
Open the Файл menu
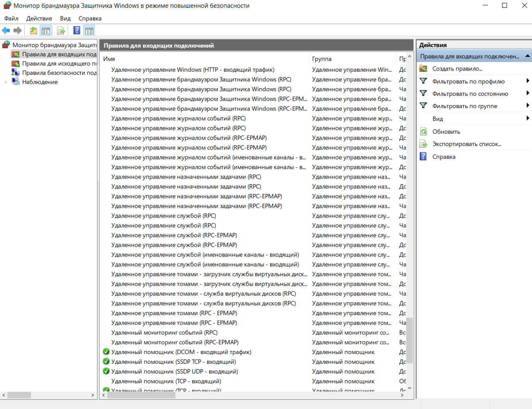(11, 18)
